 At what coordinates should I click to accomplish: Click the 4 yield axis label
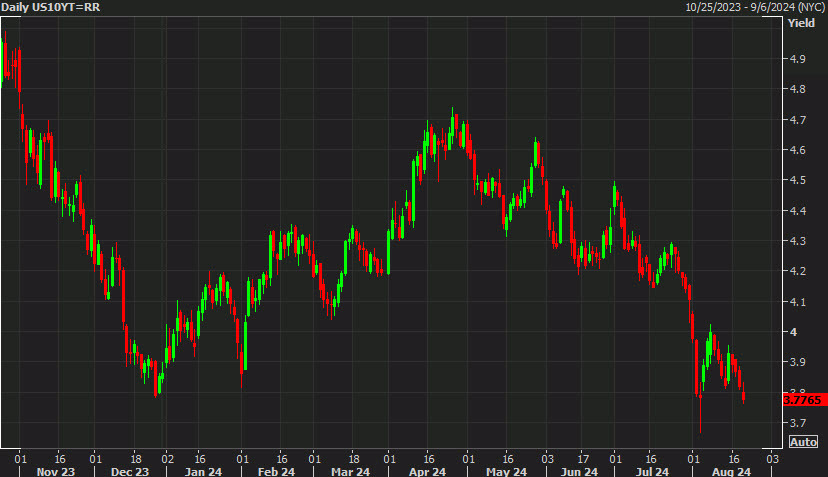click(x=793, y=332)
